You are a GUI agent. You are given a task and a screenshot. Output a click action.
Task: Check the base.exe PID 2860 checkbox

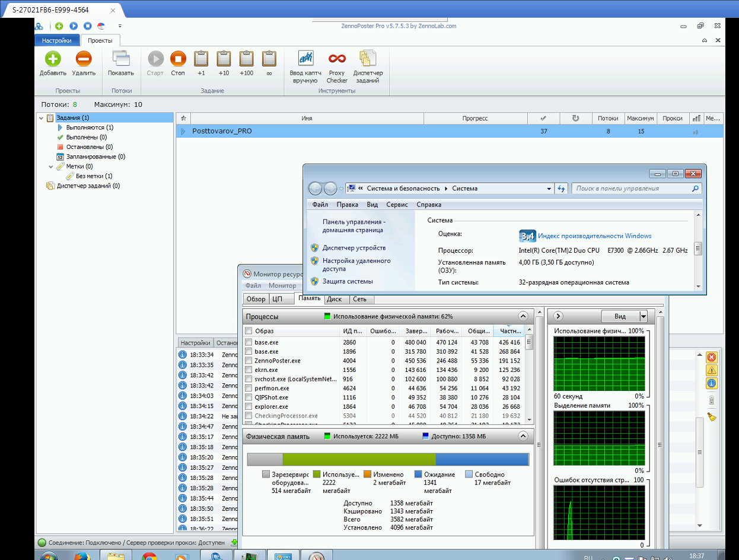[249, 342]
